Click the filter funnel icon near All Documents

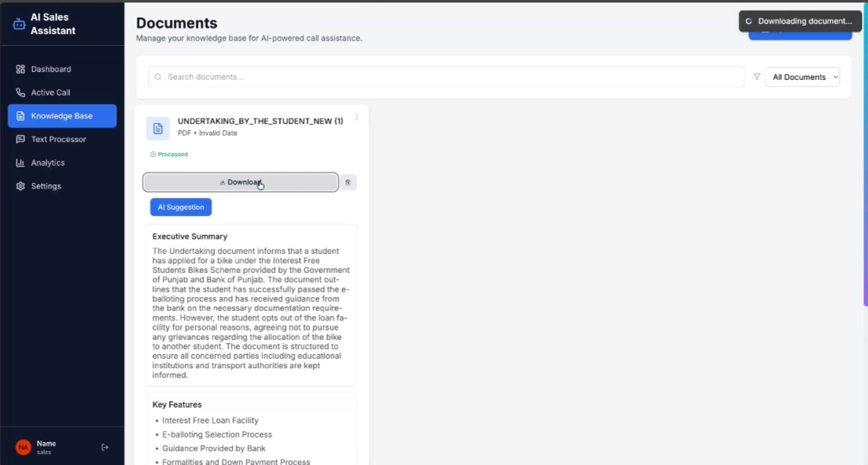756,77
